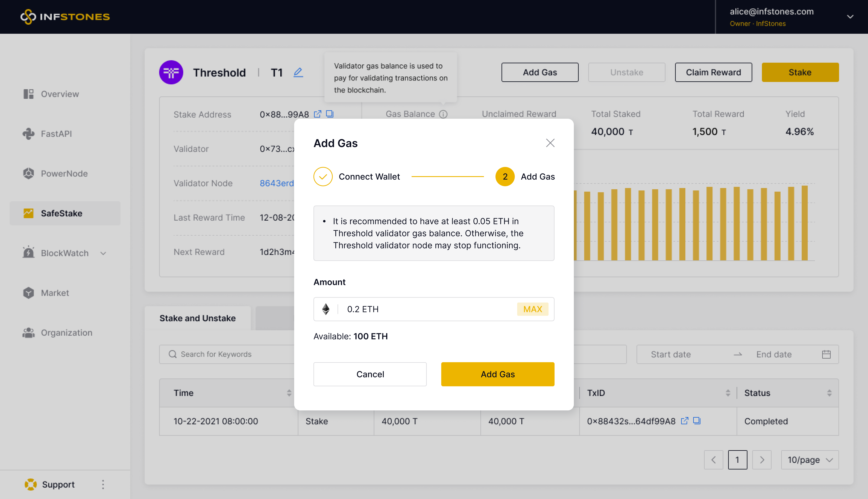The width and height of the screenshot is (868, 499).
Task: Go to PowerNode in sidebar
Action: click(x=64, y=173)
